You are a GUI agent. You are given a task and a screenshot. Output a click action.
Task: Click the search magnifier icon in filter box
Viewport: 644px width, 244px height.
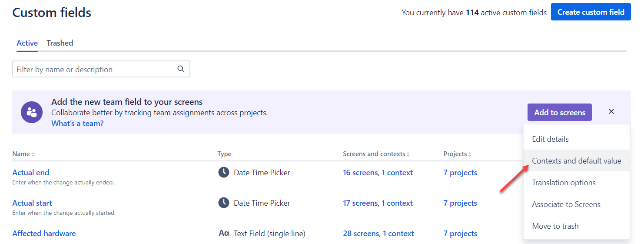coord(181,69)
